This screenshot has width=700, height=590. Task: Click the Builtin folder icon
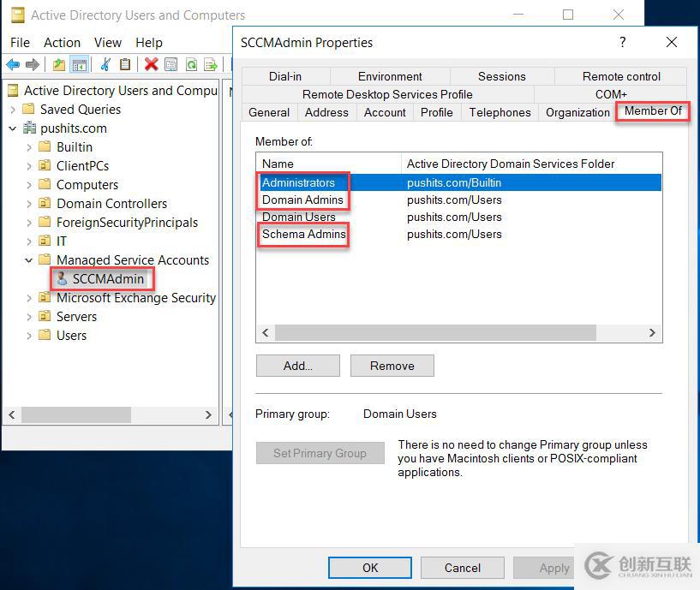click(45, 146)
